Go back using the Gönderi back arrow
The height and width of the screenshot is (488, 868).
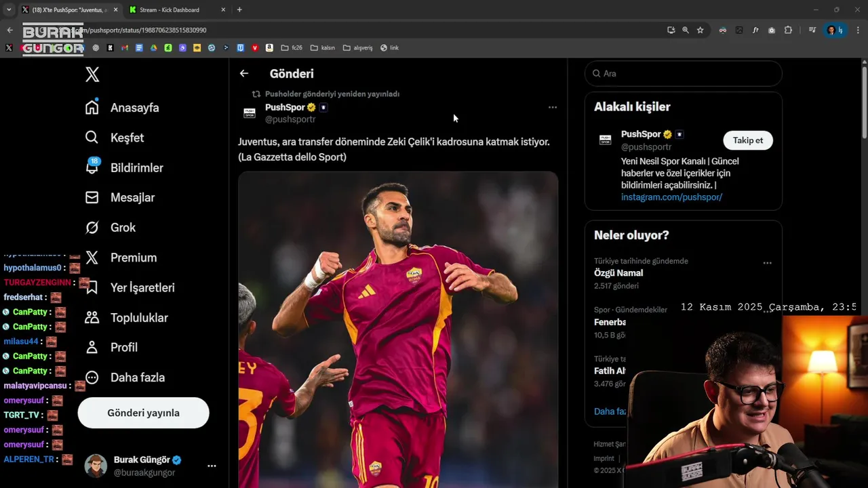click(244, 73)
